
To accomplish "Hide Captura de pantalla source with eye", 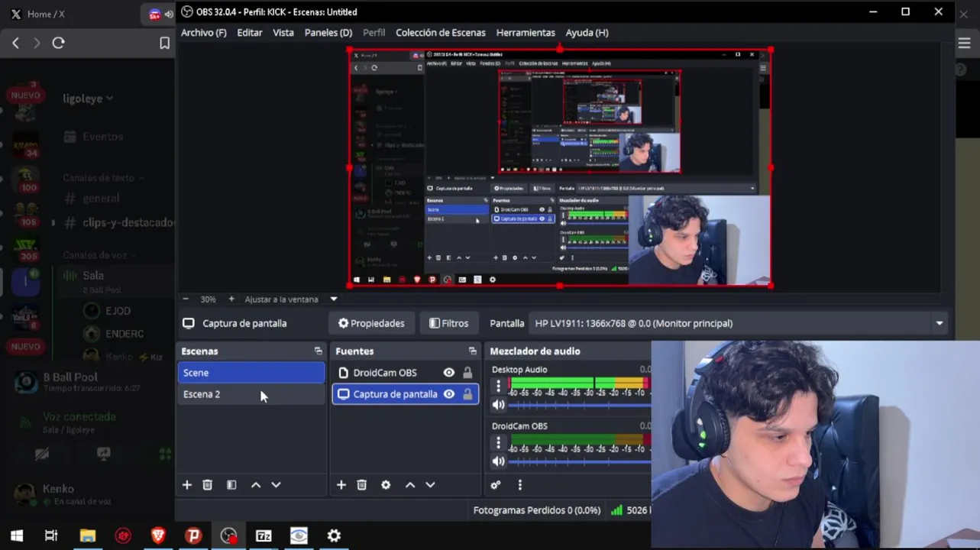I will point(449,394).
